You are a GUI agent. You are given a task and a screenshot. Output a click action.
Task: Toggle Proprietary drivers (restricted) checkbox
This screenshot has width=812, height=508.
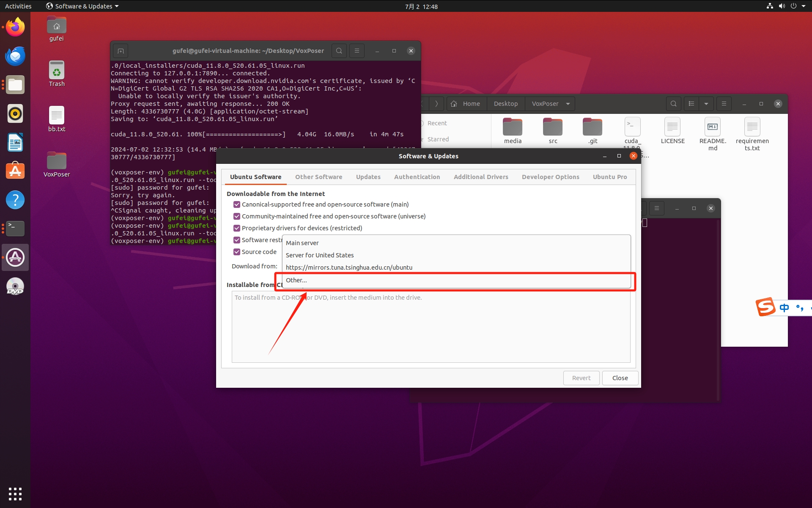coord(237,228)
